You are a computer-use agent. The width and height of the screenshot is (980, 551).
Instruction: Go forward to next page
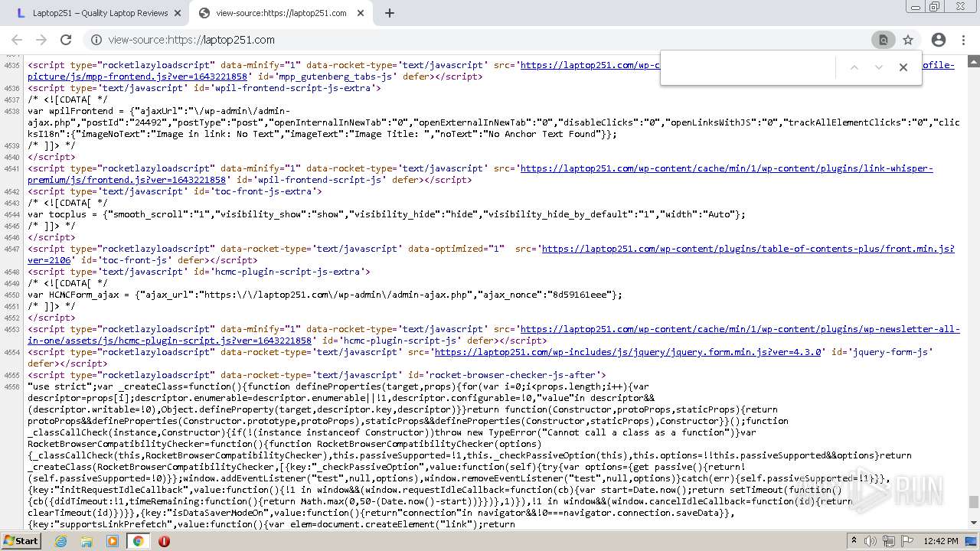pyautogui.click(x=41, y=40)
